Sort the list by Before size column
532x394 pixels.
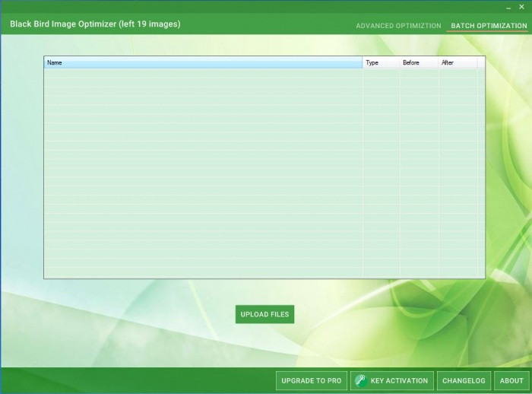[419, 62]
